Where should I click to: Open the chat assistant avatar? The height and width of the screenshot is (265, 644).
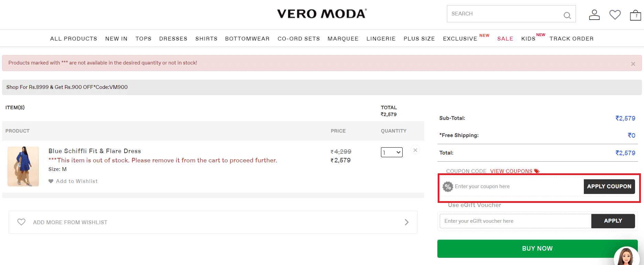click(x=626, y=257)
